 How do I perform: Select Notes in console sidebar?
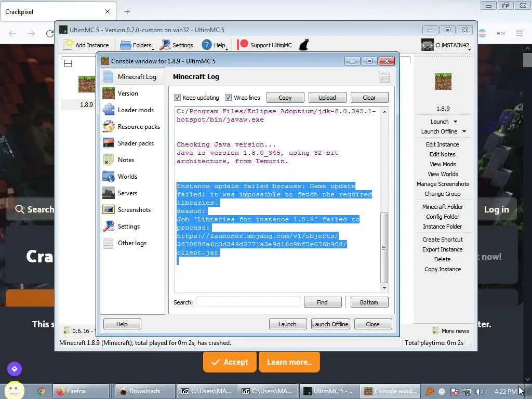point(132,160)
